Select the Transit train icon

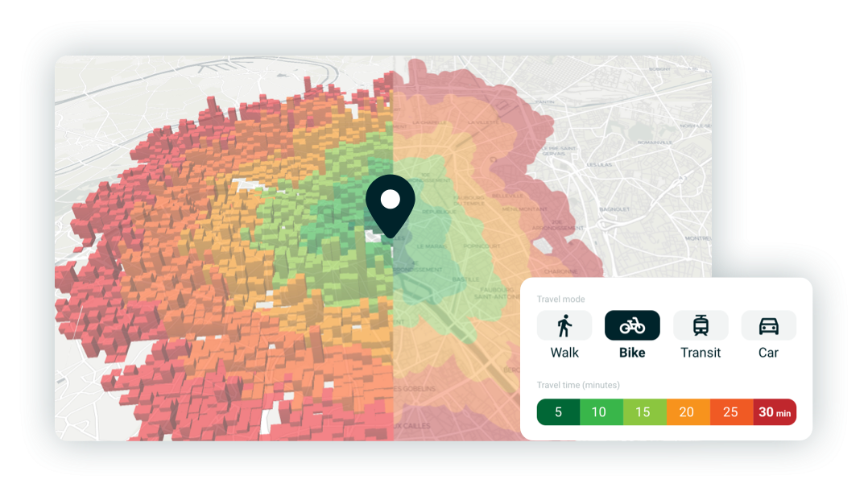click(x=701, y=325)
